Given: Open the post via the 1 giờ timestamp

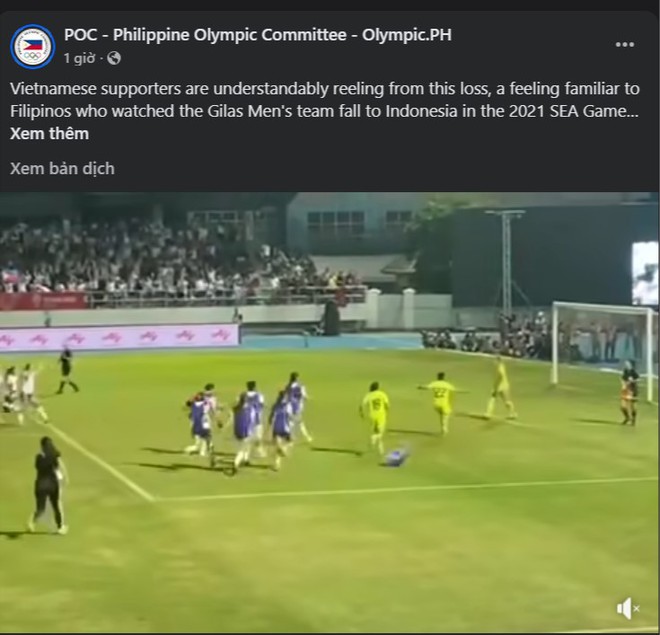Looking at the screenshot, I should point(79,58).
